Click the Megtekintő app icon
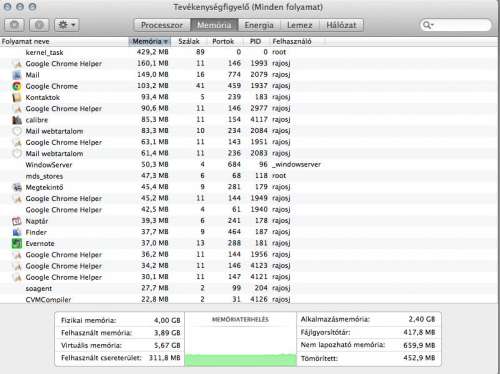This screenshot has height=374, width=500. (x=17, y=187)
